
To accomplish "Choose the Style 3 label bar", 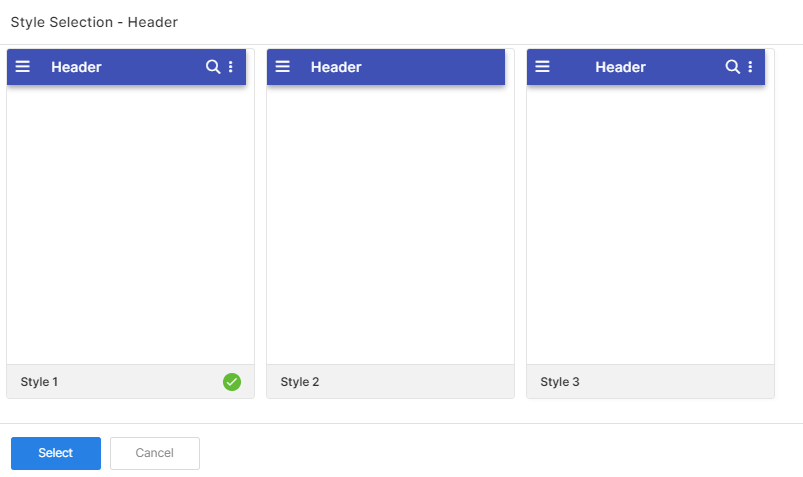I will point(650,382).
